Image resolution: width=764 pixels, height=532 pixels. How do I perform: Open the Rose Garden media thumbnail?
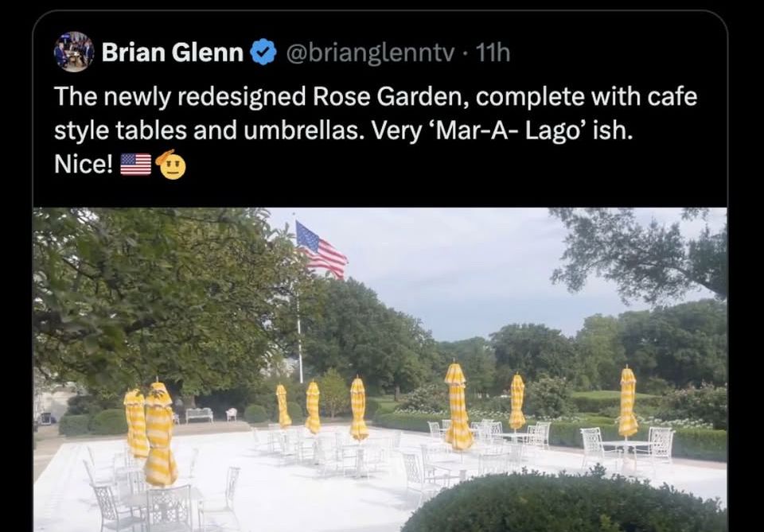380,370
